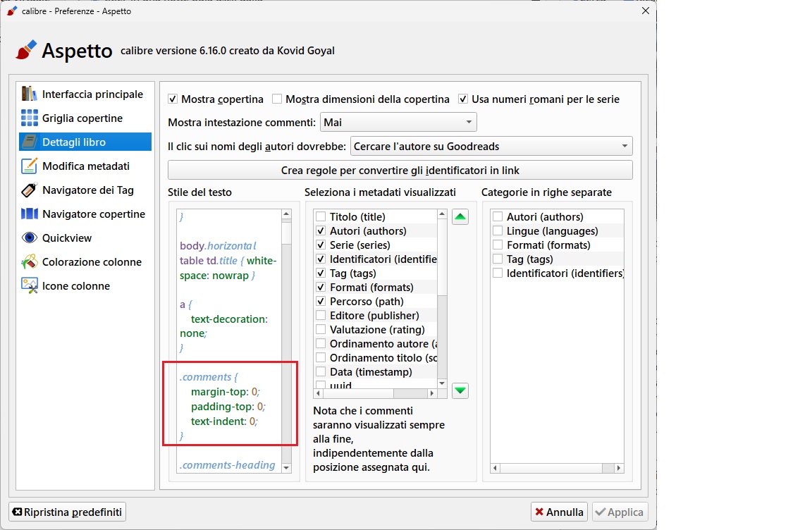Screen dimensions: 812x530
Task: Click categories list horizontal scroll left arrow
Action: pyautogui.click(x=495, y=468)
